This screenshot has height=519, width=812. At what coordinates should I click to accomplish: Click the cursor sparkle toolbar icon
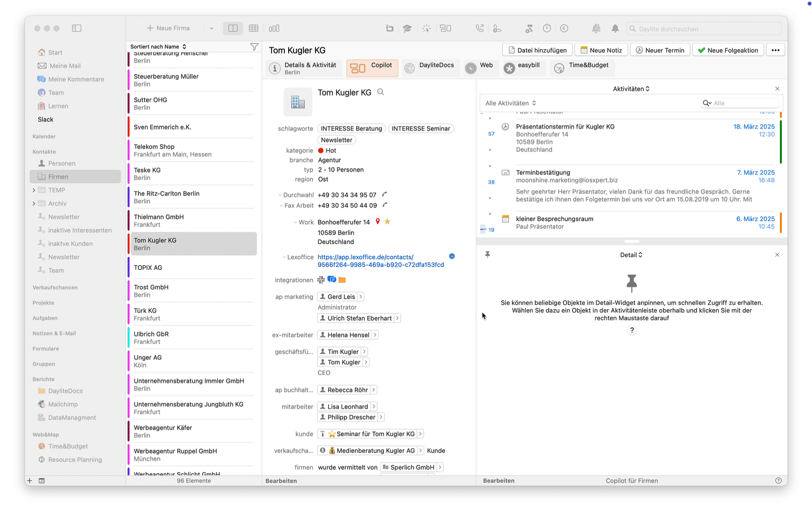[426, 28]
